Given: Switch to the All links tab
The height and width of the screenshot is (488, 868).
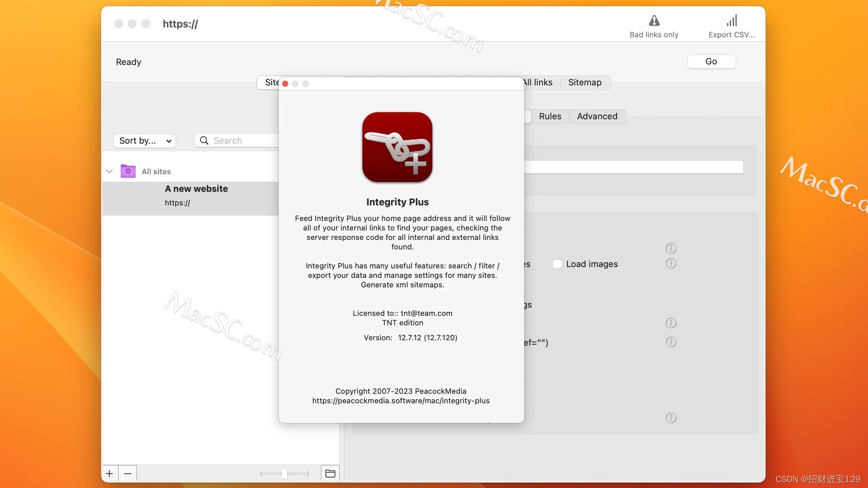Looking at the screenshot, I should [x=538, y=82].
